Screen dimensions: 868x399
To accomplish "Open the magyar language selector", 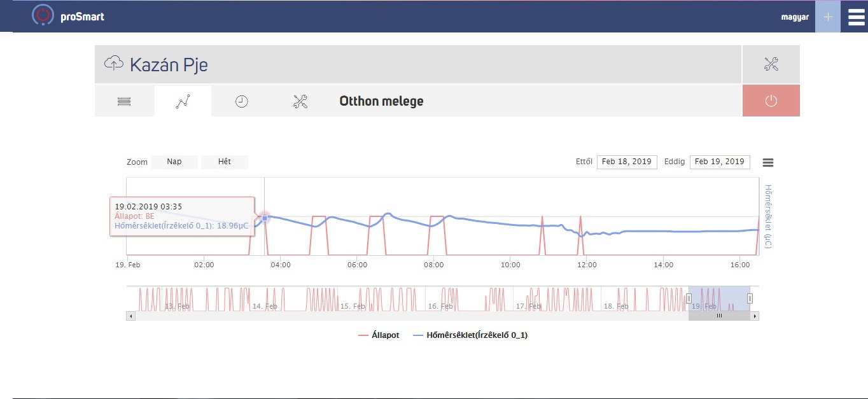I will point(795,17).
